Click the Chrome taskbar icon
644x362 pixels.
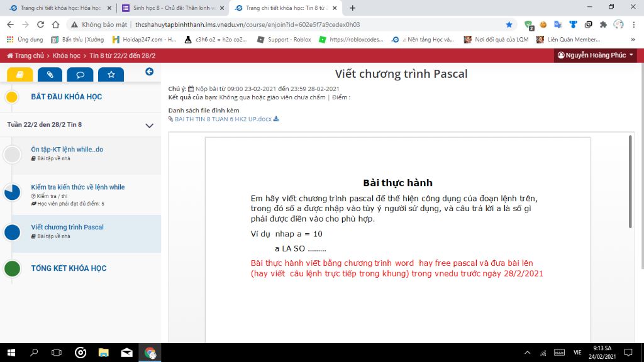click(x=150, y=353)
